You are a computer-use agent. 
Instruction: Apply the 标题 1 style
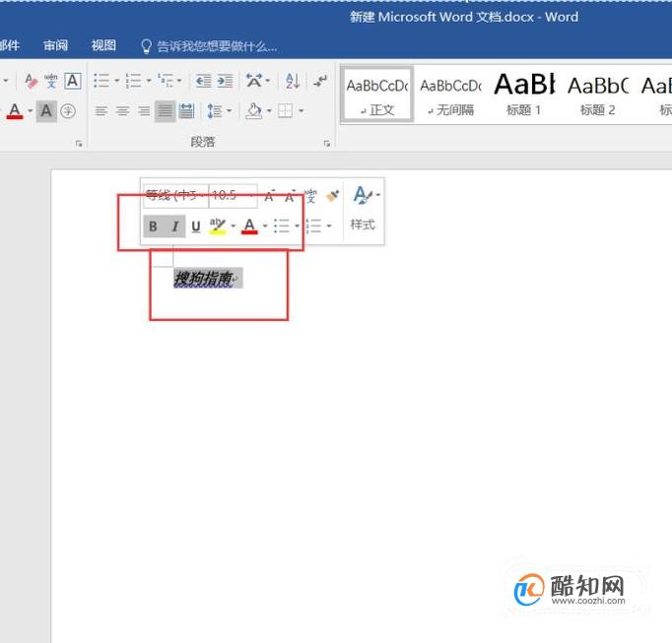pyautogui.click(x=524, y=95)
